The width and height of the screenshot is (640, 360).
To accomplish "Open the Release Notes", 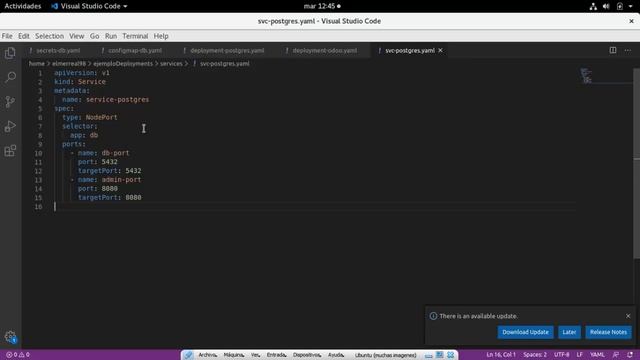I will point(608,332).
